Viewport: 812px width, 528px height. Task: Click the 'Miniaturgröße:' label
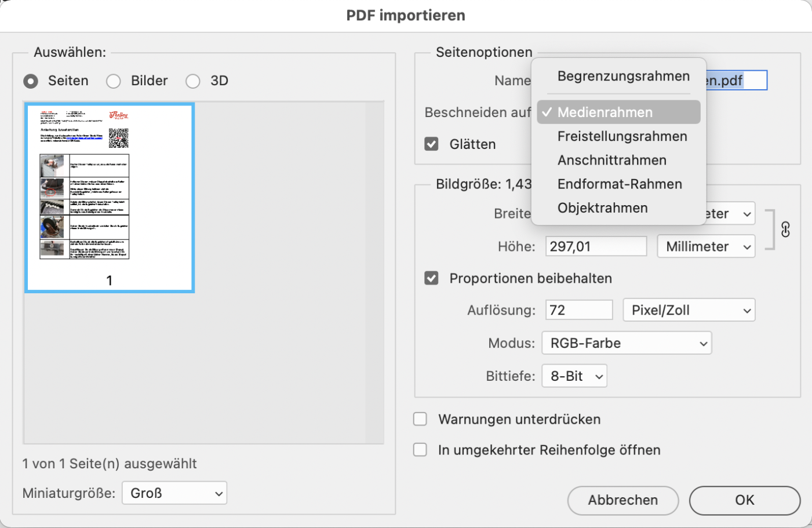[69, 493]
